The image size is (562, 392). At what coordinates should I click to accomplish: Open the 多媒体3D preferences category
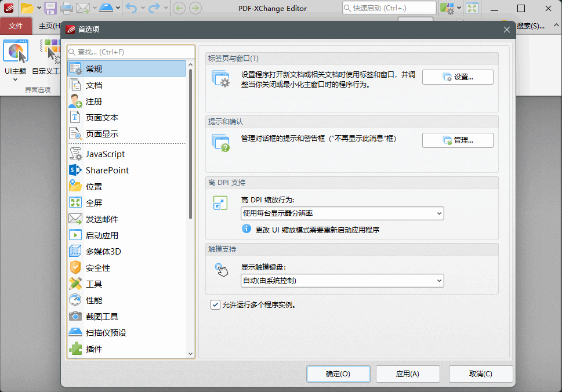click(x=127, y=251)
